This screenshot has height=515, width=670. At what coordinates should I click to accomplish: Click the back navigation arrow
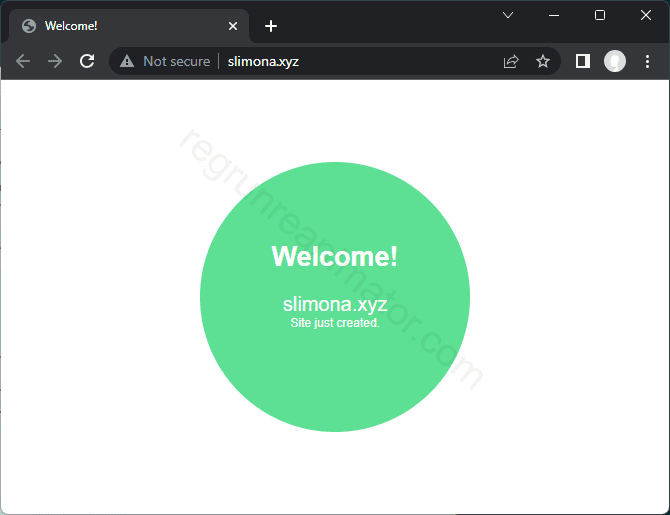pos(23,61)
